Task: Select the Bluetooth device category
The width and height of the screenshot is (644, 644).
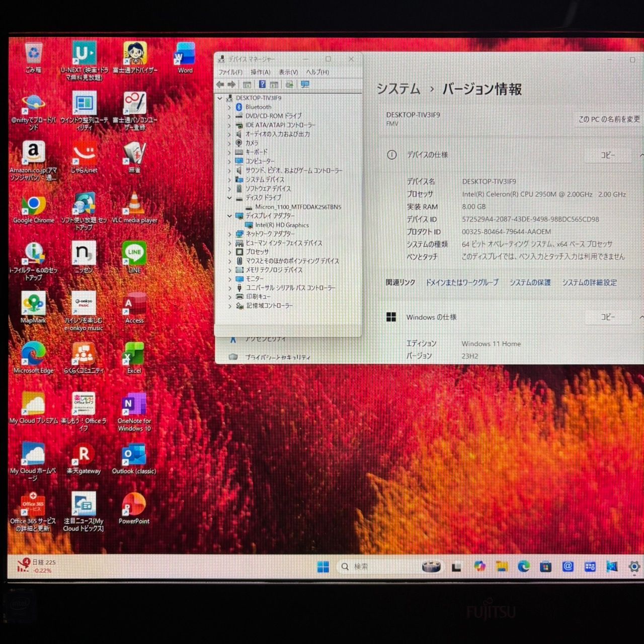Action: click(258, 107)
